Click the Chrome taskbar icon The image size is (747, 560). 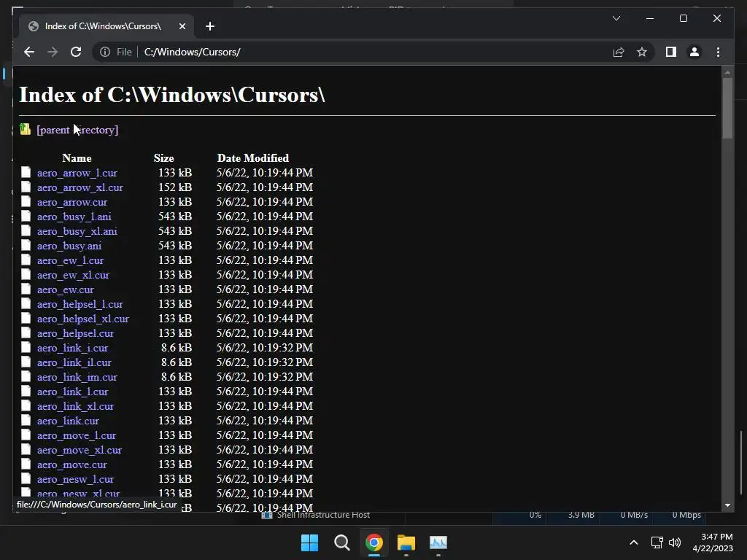374,542
